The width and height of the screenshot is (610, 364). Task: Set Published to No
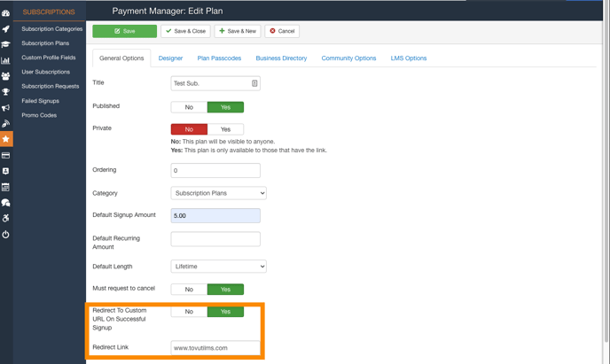(x=189, y=107)
